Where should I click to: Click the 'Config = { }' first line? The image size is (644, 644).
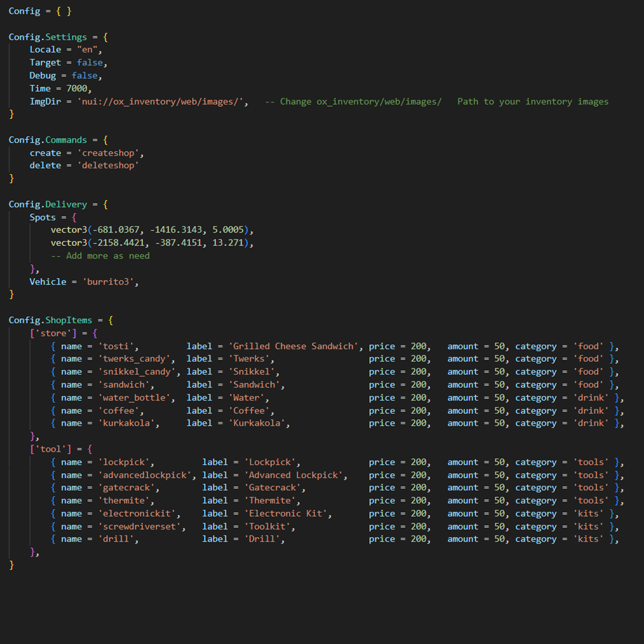(41, 11)
